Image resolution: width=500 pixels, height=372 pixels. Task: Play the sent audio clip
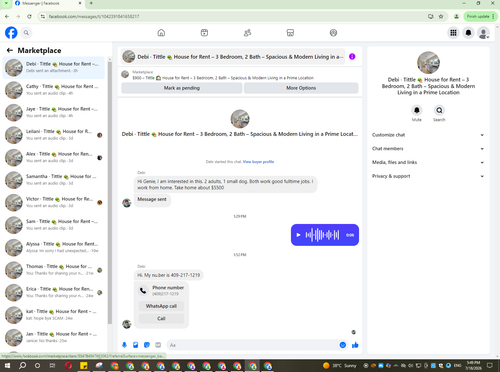tap(298, 235)
